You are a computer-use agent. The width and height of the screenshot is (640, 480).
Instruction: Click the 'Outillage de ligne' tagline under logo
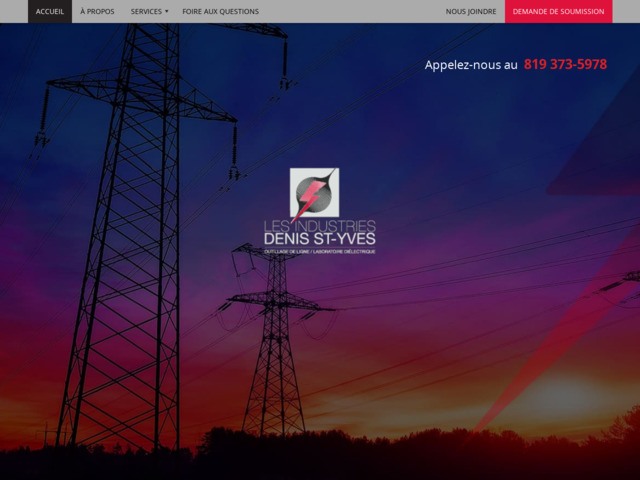(319, 252)
